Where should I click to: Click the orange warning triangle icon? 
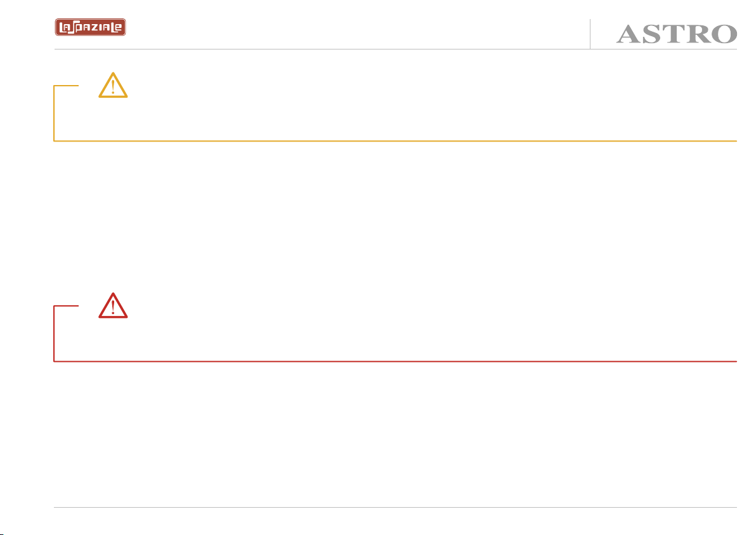pyautogui.click(x=113, y=86)
